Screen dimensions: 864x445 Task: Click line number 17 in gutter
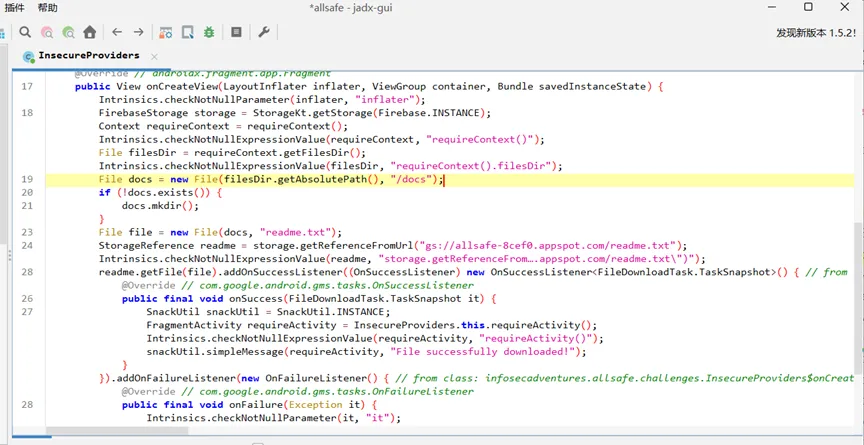[27, 86]
